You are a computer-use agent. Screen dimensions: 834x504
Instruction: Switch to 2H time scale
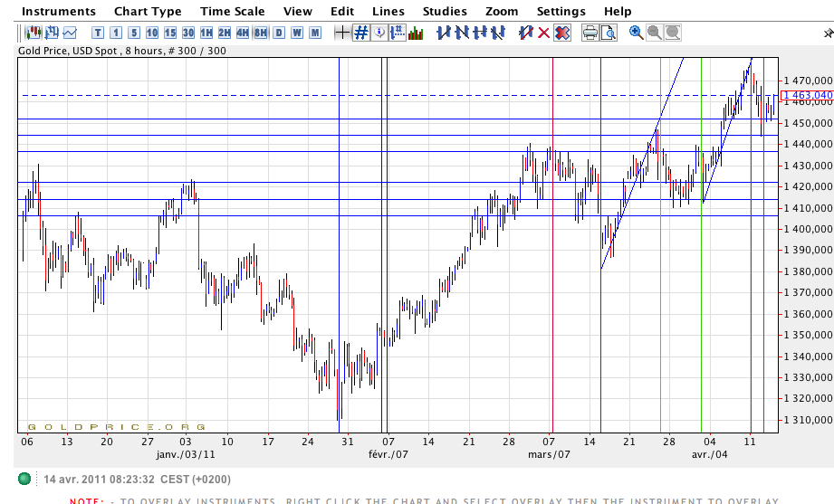click(x=224, y=33)
